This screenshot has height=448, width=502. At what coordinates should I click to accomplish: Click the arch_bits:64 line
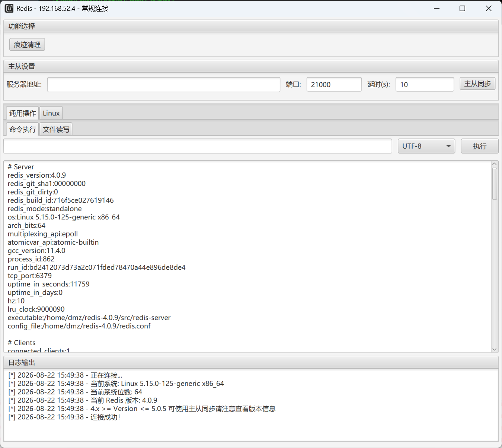tap(26, 226)
